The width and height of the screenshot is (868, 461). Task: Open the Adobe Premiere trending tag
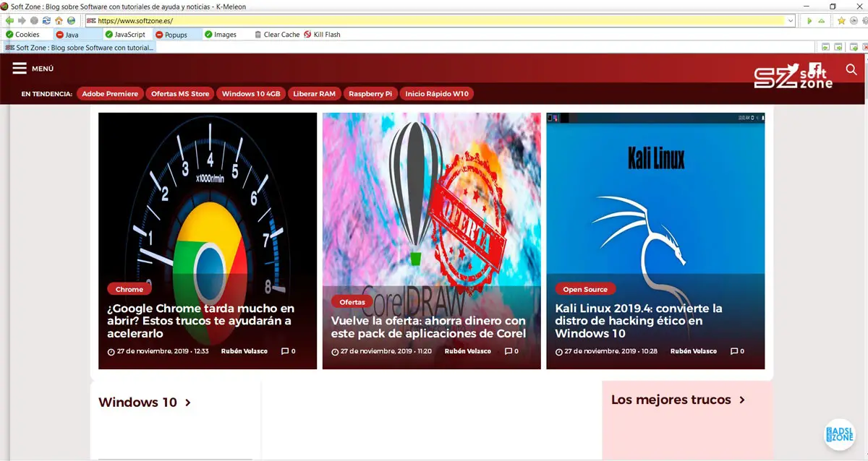click(110, 94)
